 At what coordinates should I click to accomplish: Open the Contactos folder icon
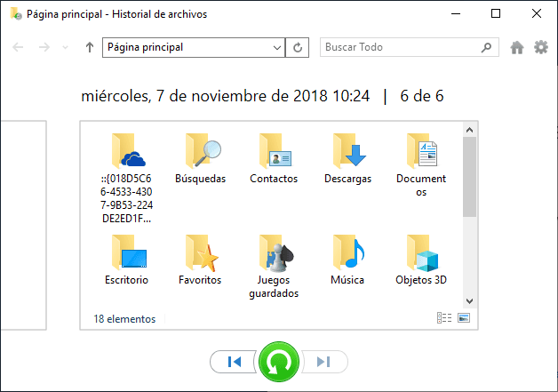275,150
